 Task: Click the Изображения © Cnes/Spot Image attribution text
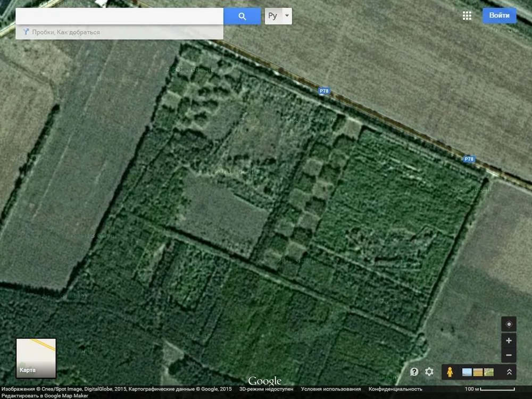pos(117,389)
